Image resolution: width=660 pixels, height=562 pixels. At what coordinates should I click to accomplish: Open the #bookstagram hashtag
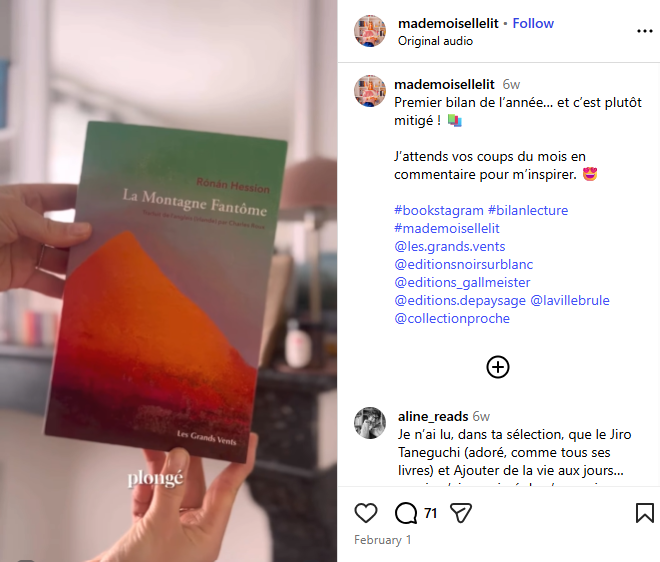[439, 210]
